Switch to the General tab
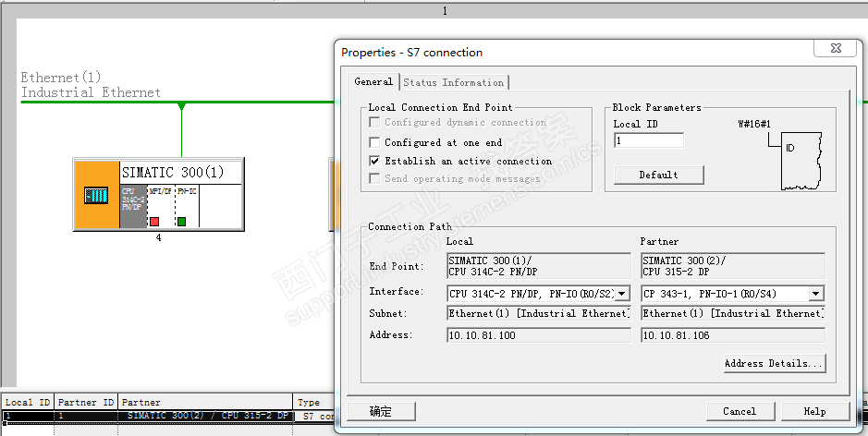Viewport: 868px width, 436px height. (x=373, y=82)
